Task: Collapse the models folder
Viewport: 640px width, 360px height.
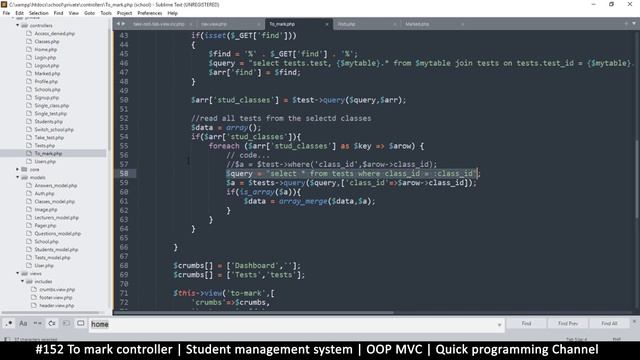Action: 18,178
